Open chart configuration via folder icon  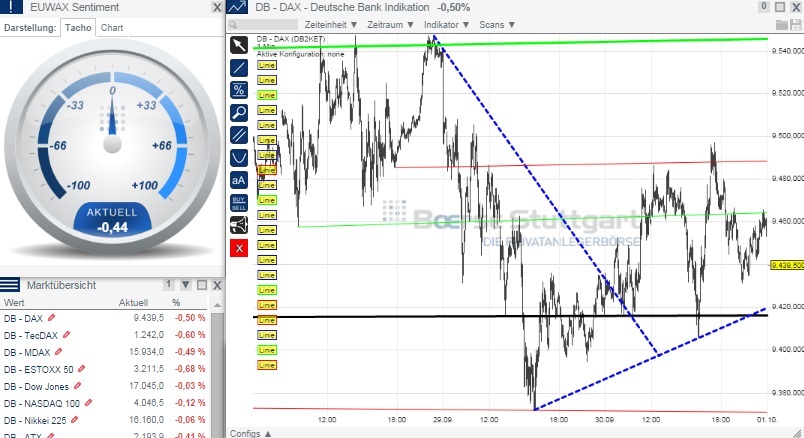[x=782, y=25]
